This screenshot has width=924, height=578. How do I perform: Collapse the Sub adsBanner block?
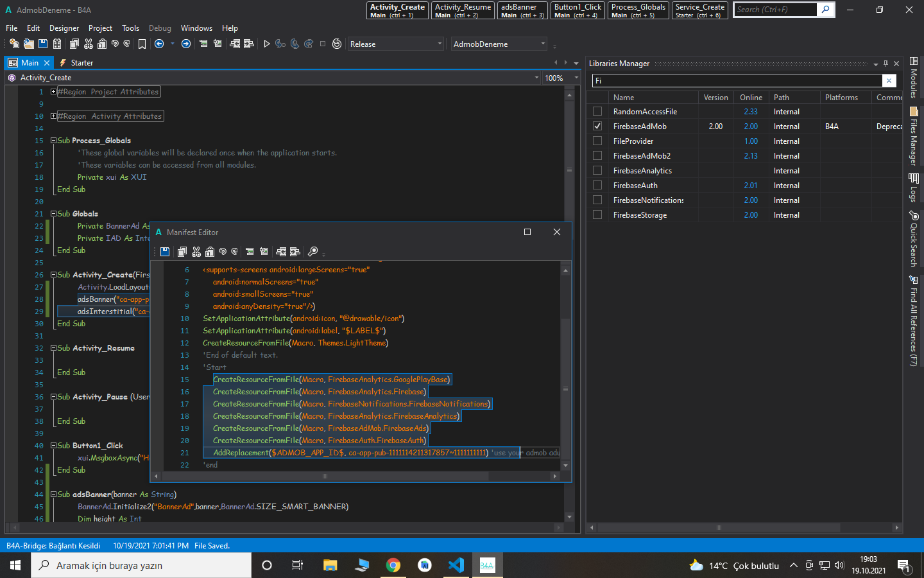click(53, 495)
